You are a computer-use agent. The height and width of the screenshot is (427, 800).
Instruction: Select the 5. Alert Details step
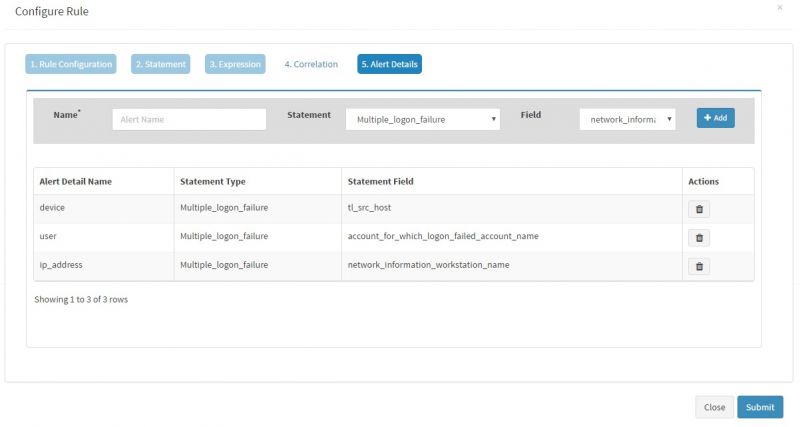coord(389,64)
